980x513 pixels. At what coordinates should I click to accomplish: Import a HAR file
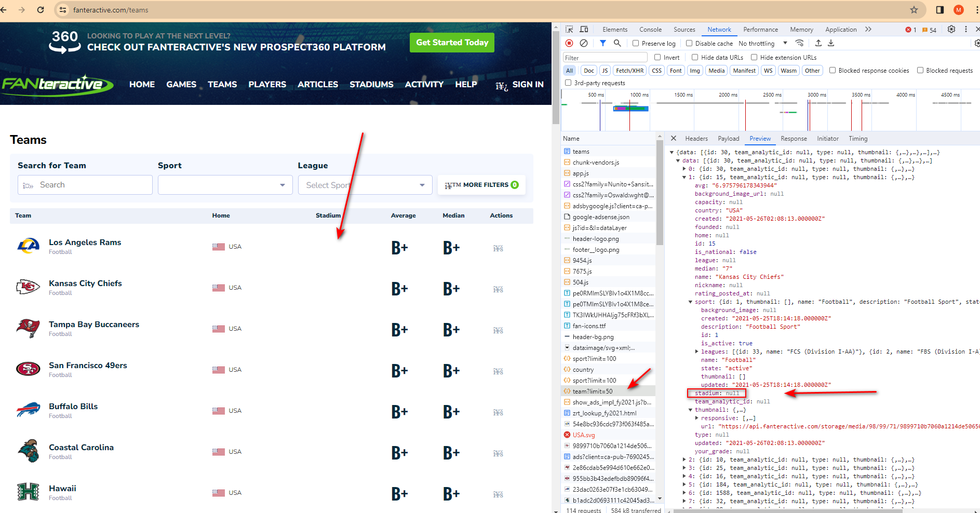tap(818, 43)
